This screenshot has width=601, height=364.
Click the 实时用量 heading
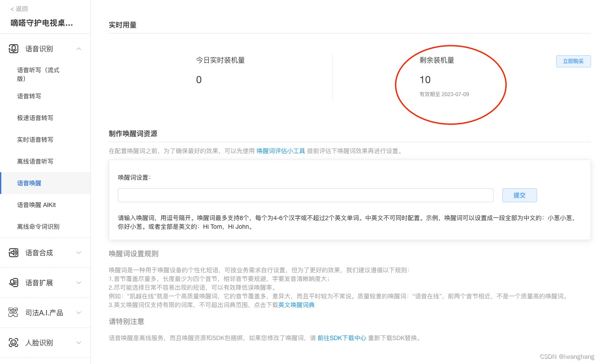[x=123, y=25]
